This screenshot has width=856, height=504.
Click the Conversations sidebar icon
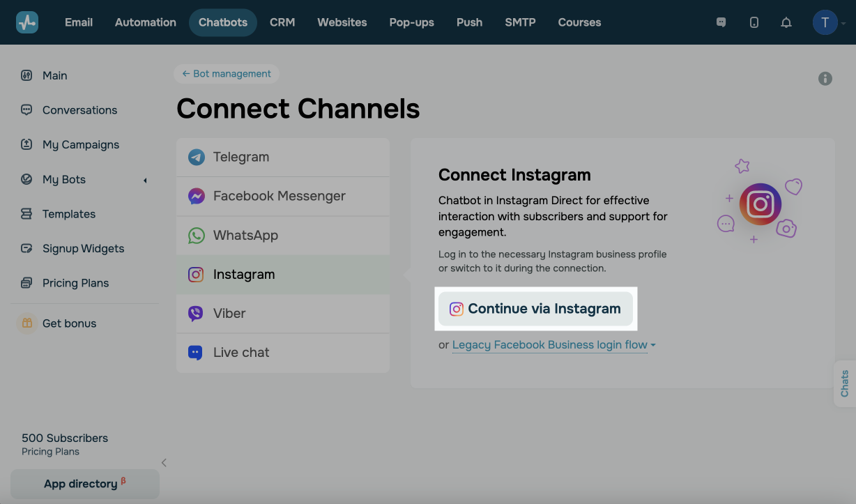(x=26, y=110)
